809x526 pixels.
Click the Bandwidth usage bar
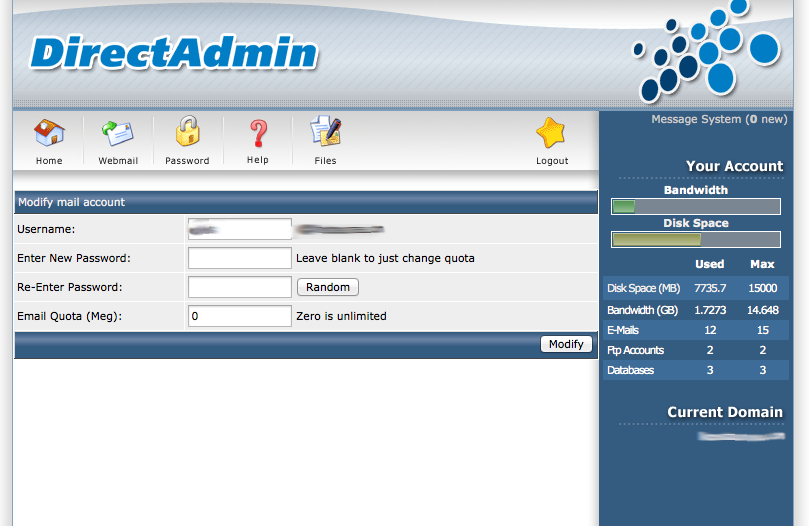pos(695,206)
